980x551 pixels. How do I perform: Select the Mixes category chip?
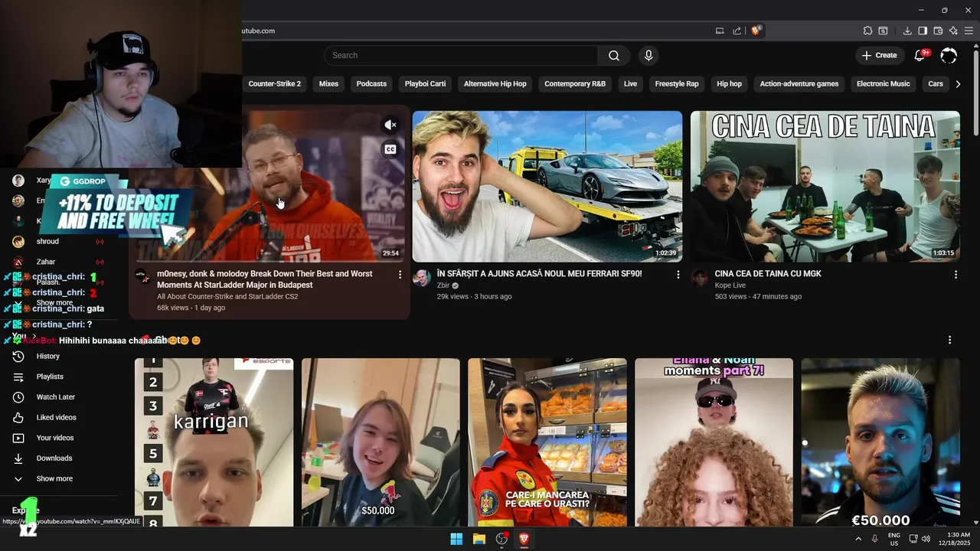click(328, 83)
